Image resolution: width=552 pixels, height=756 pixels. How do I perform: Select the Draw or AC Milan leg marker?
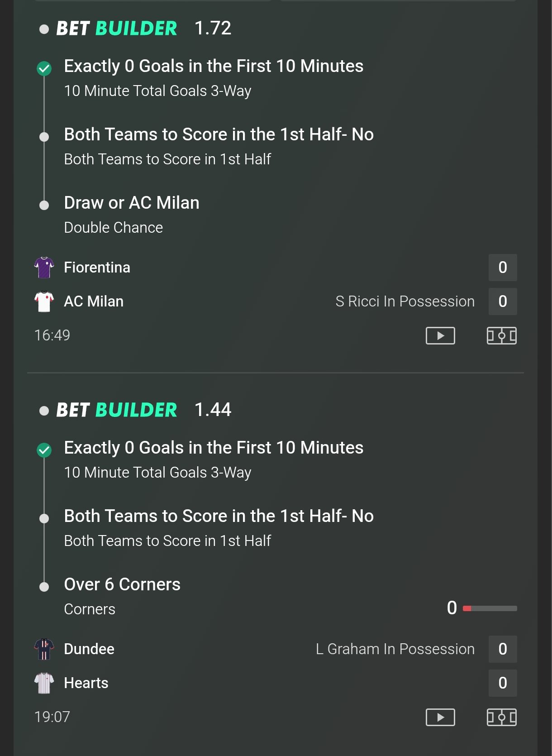point(44,205)
